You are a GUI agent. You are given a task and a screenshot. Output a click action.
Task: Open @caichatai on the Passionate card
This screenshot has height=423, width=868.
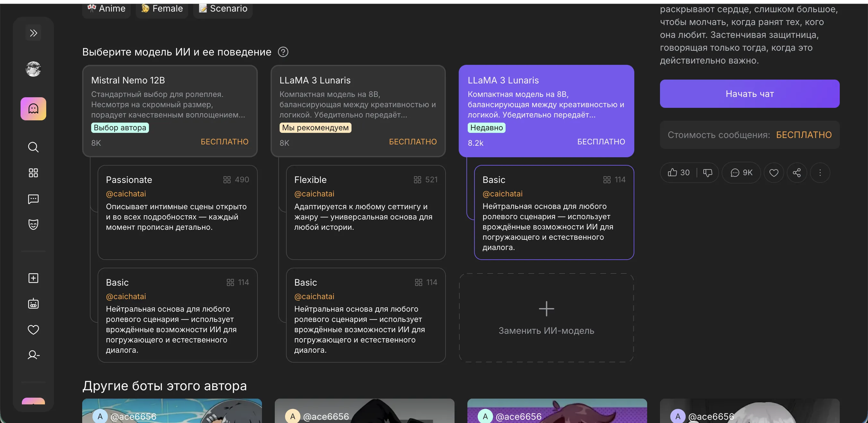pos(126,194)
